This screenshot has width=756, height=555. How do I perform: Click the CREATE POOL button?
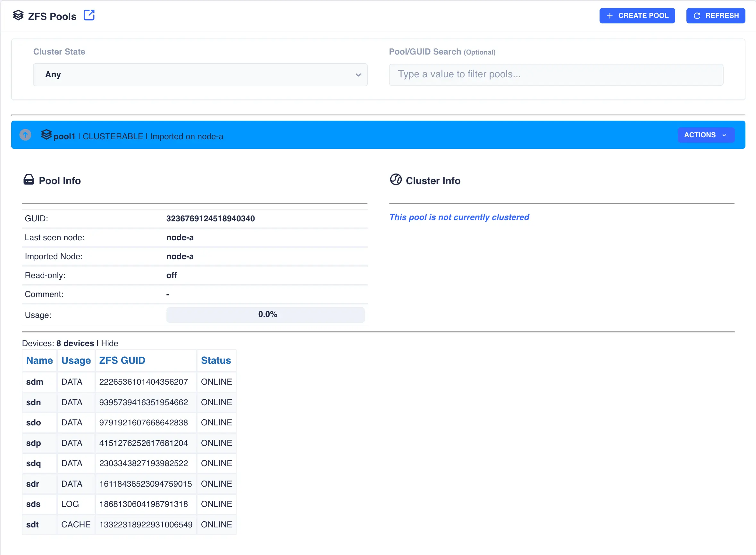[x=637, y=15]
